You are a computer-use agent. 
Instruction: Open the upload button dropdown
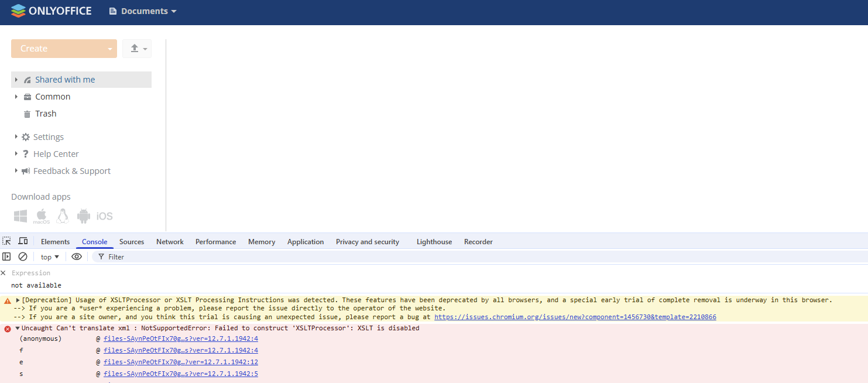[137, 49]
